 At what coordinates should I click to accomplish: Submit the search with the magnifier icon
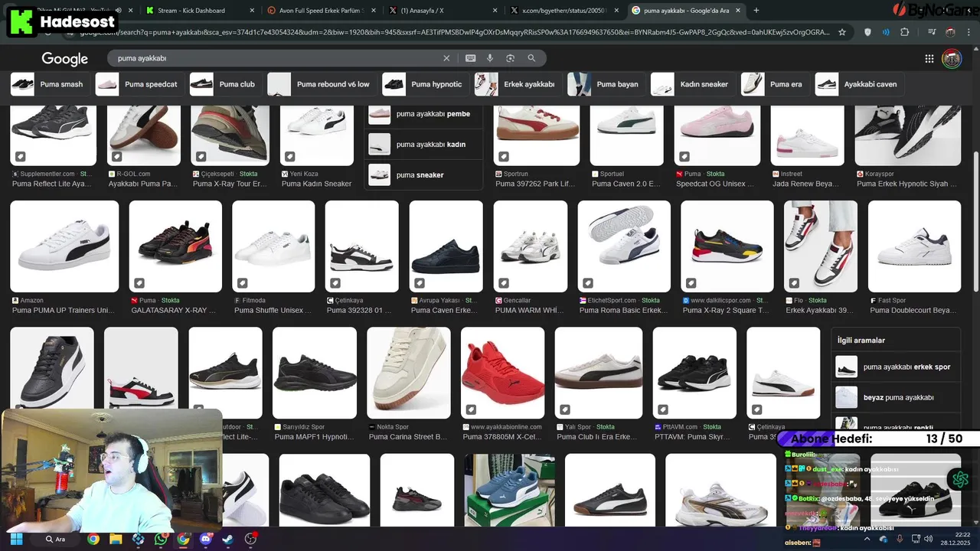[x=531, y=58]
